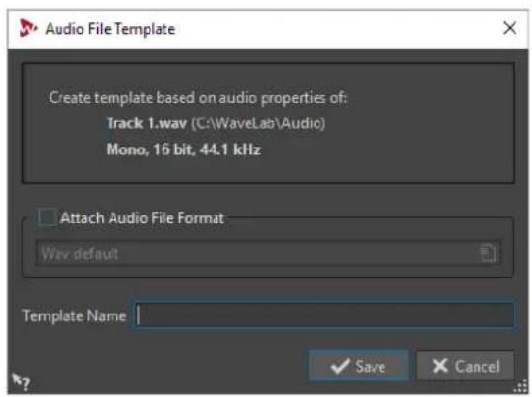Image resolution: width=532 pixels, height=397 pixels.
Task: Enable the Attach Audio File Format checkbox
Action: tap(48, 217)
